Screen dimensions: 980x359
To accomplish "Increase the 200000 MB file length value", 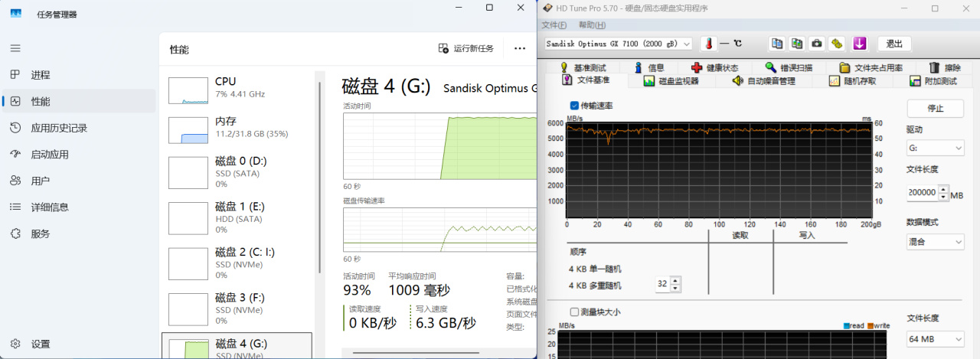I will point(943,189).
